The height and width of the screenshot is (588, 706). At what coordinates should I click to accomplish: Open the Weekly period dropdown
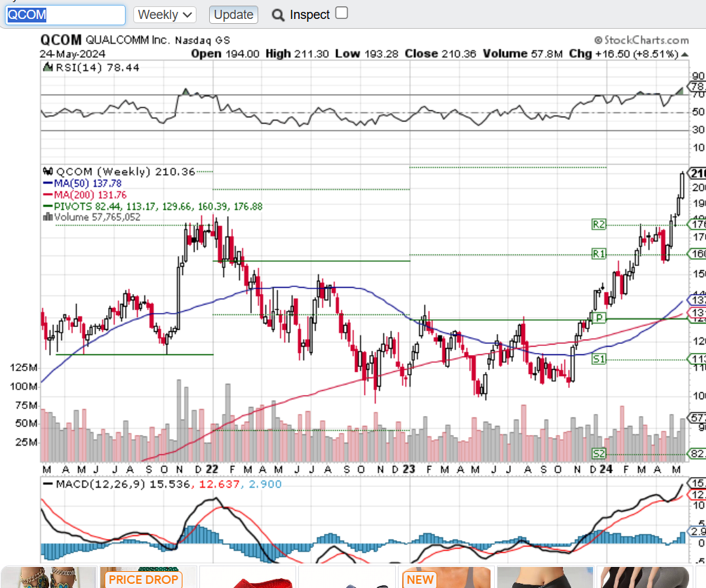pos(165,15)
